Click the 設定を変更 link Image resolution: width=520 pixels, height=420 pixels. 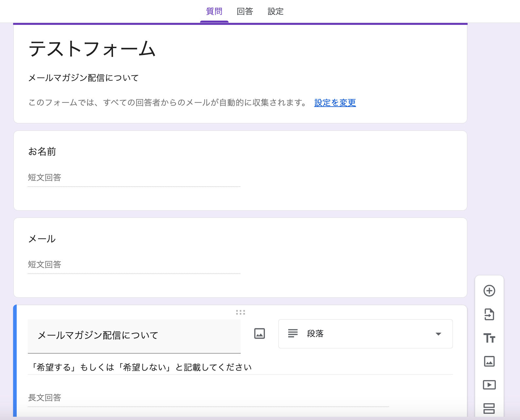[x=335, y=103]
